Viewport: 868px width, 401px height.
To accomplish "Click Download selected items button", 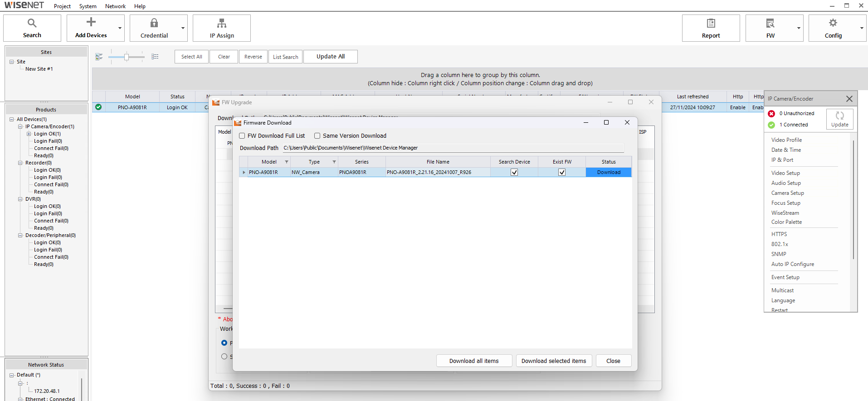I will point(554,361).
